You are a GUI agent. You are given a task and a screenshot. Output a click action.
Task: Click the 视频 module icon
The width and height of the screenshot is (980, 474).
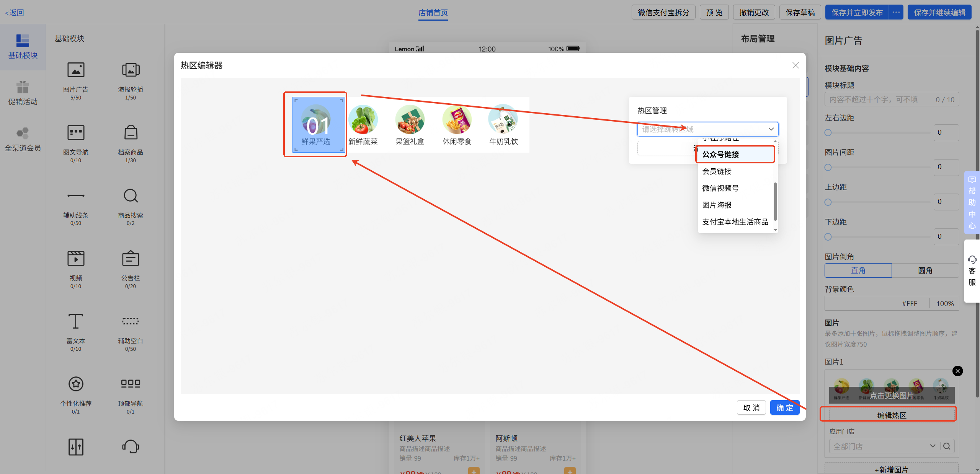76,259
